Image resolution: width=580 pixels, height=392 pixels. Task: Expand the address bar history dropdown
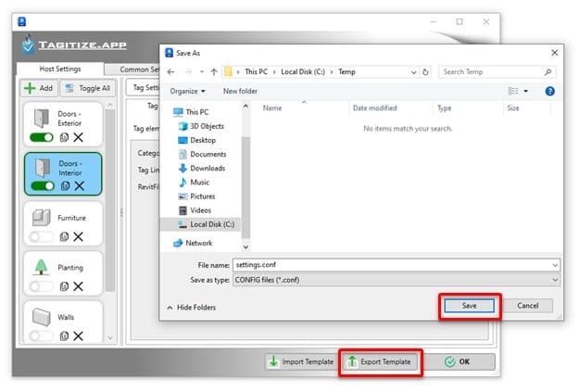413,72
